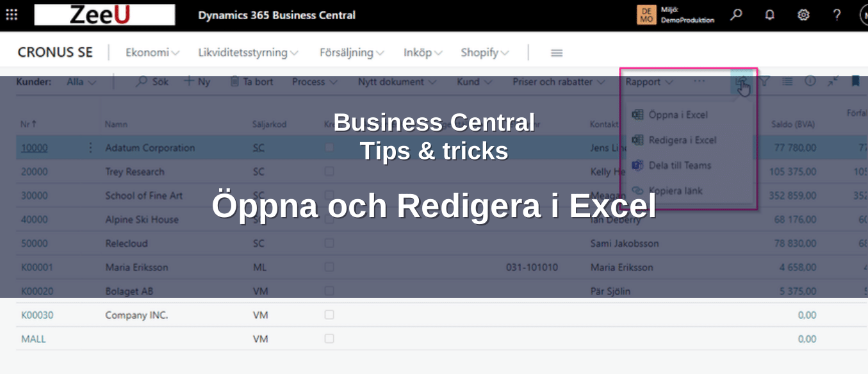Open row options for Adatum Corporation
The image size is (868, 374).
(90, 148)
